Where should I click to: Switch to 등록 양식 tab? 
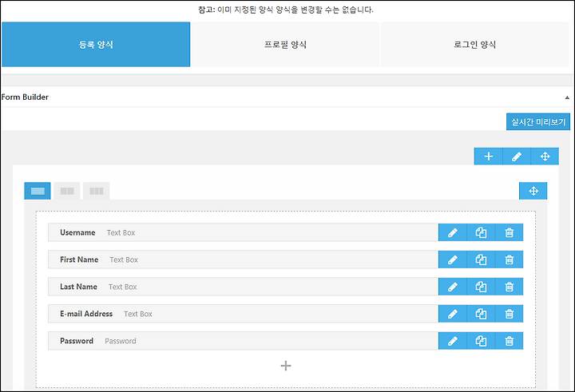tap(96, 45)
